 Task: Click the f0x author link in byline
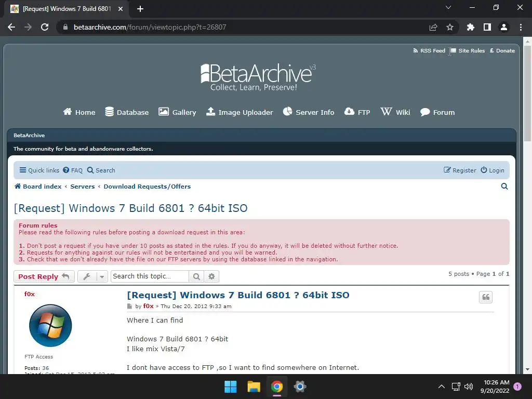pyautogui.click(x=148, y=306)
